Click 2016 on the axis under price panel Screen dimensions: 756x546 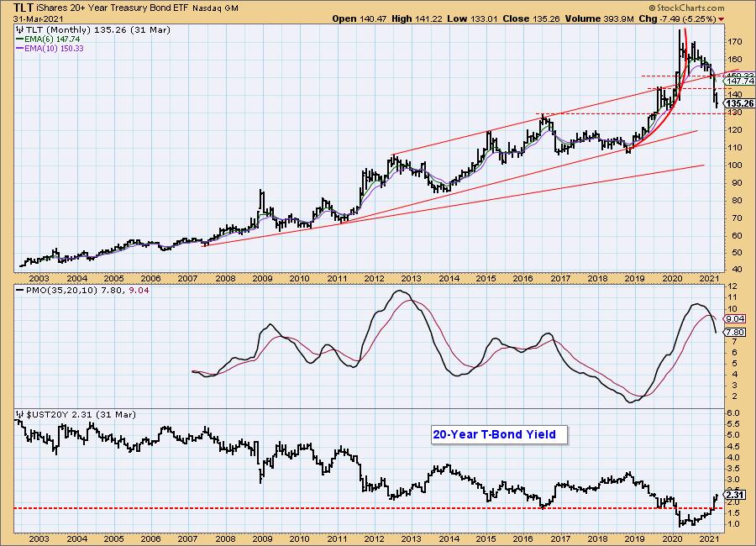[523, 278]
